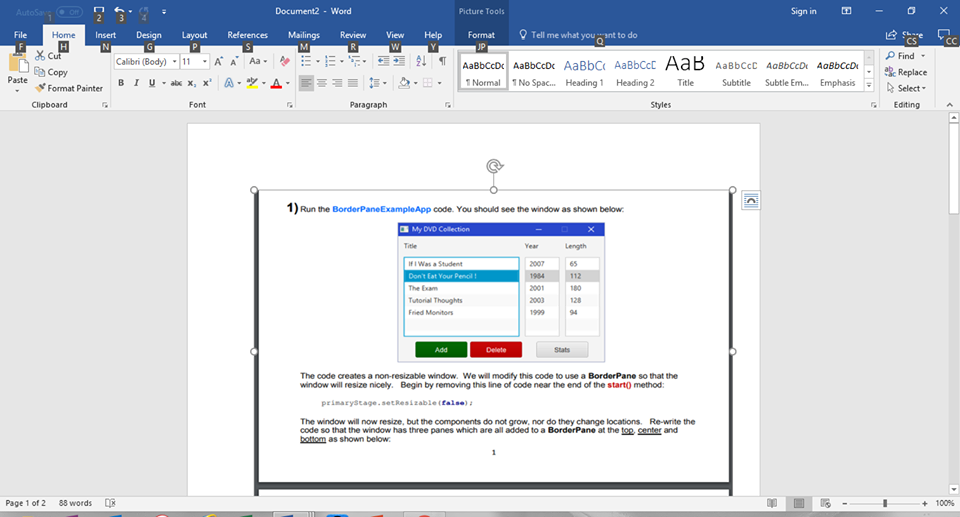
Task: Toggle show paragraph marks pilcrow
Action: tap(442, 61)
